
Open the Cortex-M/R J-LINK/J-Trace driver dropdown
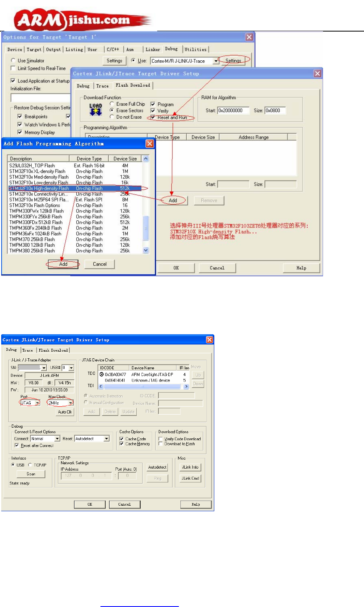(x=215, y=61)
